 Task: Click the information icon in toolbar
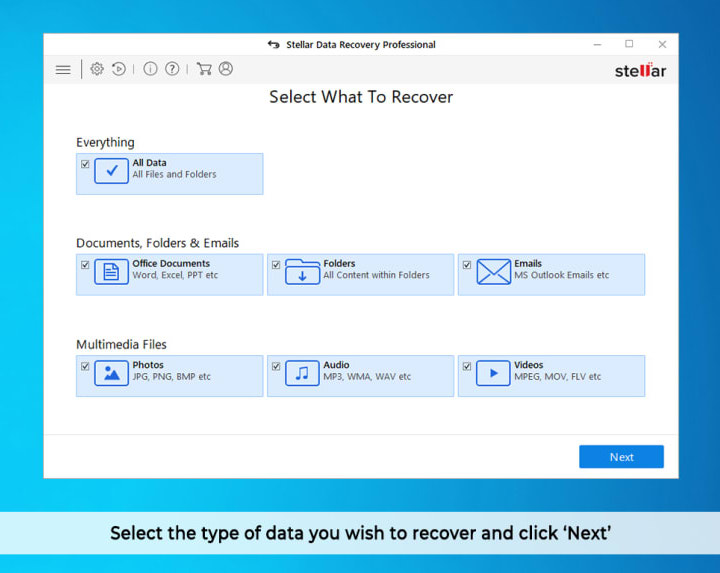150,69
